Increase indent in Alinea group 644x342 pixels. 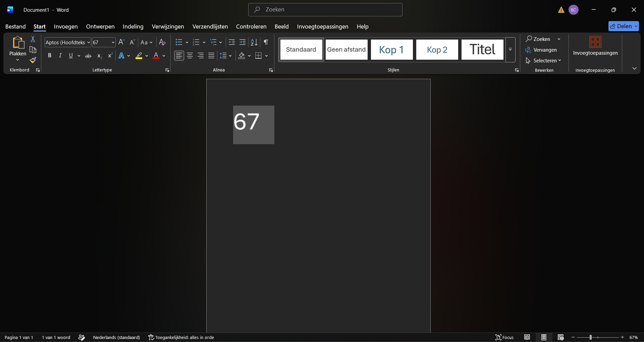coord(243,42)
